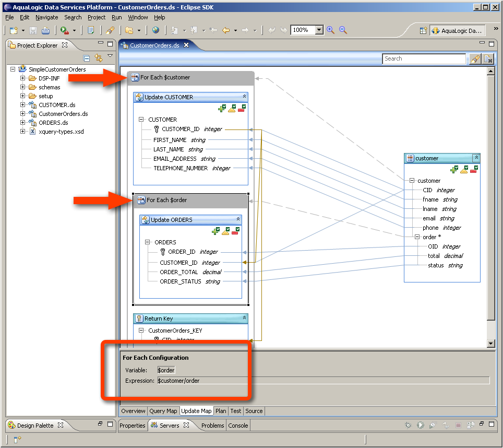Click the Open Perspective icon
Viewport: 503px width, 448px height.
423,30
